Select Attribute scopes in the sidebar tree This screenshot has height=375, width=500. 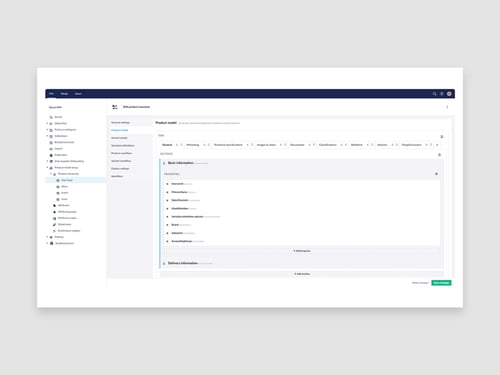pos(67,218)
